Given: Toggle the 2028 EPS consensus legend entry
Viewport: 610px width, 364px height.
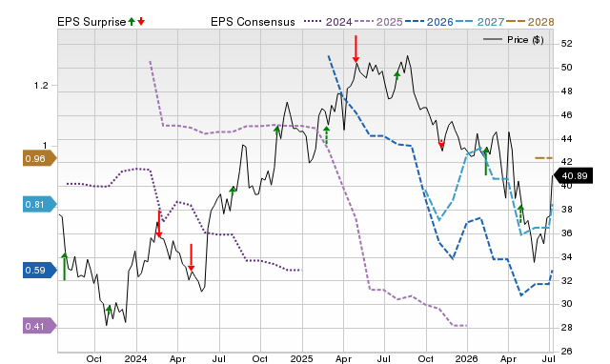Looking at the screenshot, I should pyautogui.click(x=530, y=22).
